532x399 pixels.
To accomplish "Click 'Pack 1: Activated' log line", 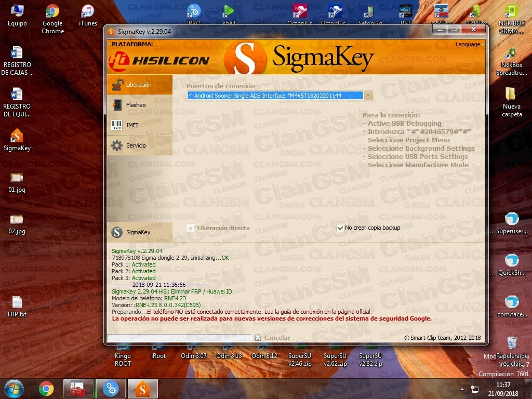I will tap(134, 264).
